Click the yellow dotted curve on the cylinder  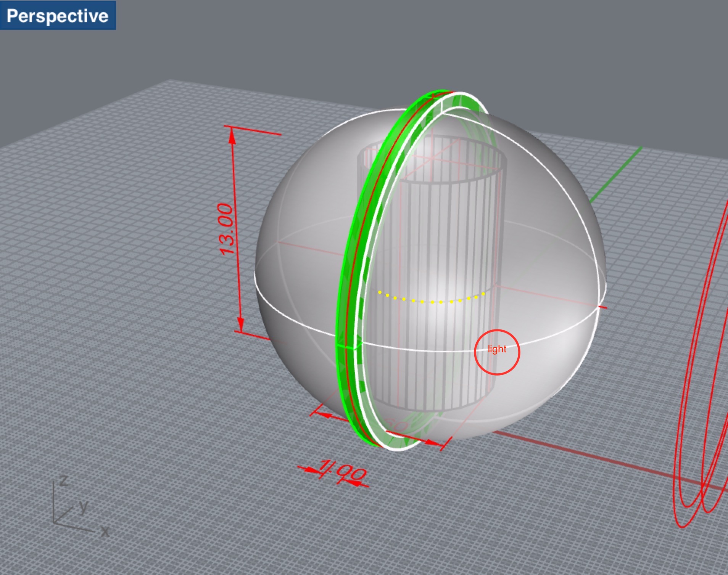click(432, 302)
